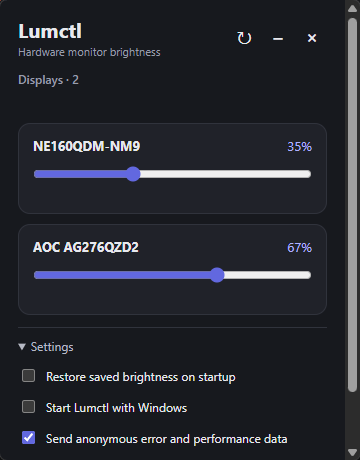Collapse the Settings disclosure triangle
The width and height of the screenshot is (360, 460).
tap(22, 347)
